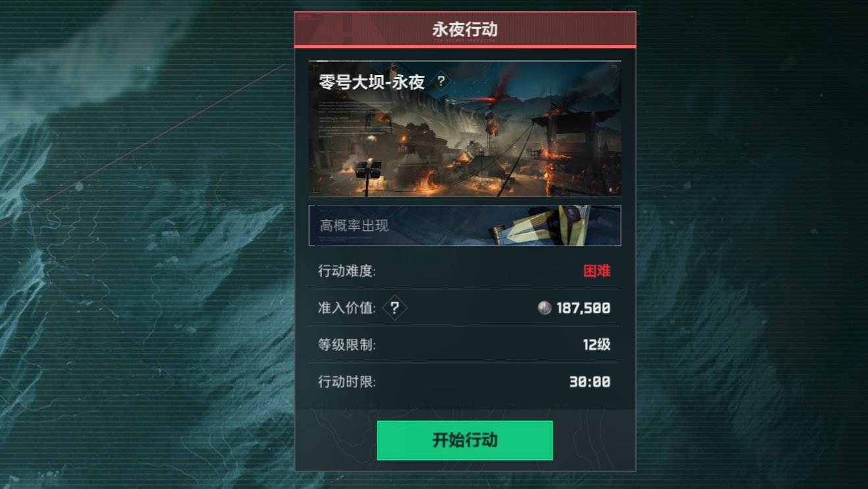Open the 准入价值 question mark tooltip
Viewport: 868px width, 489px height.
coord(394,308)
